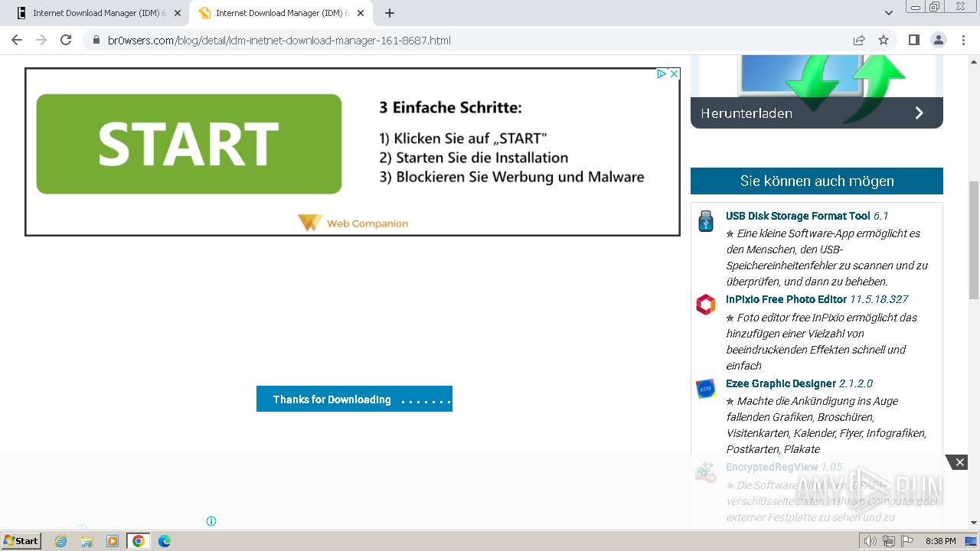This screenshot has width=980, height=551.
Task: Open InPixio Free Photo Editor link
Action: coord(786,299)
